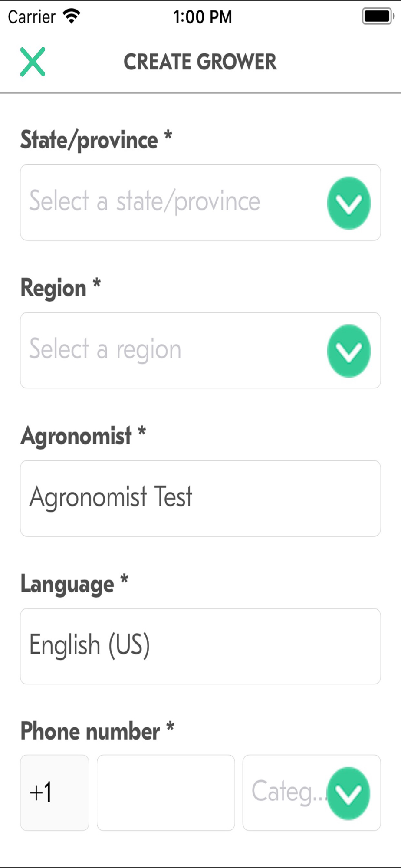
Task: Open the 'Select a region' dropdown field
Action: 174,350
